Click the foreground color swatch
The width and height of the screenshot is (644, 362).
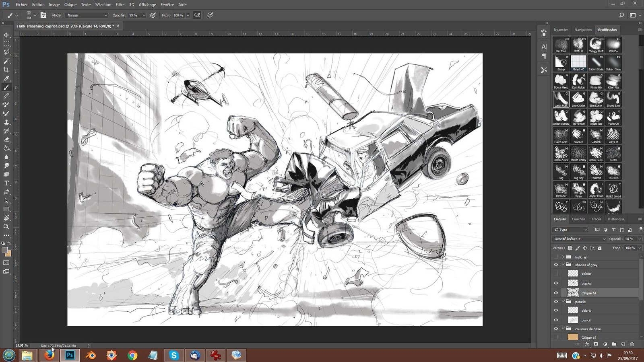[x=5, y=251]
